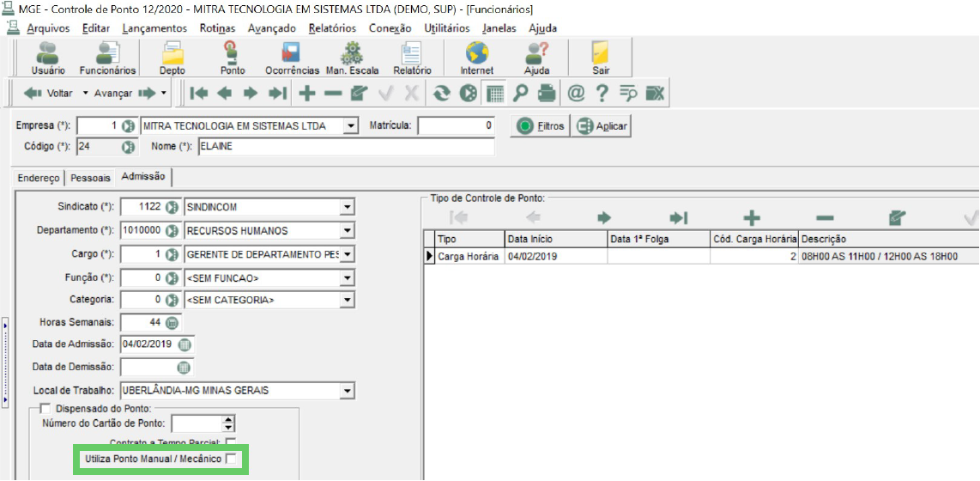
Task: Toggle Contrato a Tempo Parcial checkbox
Action: tap(231, 442)
